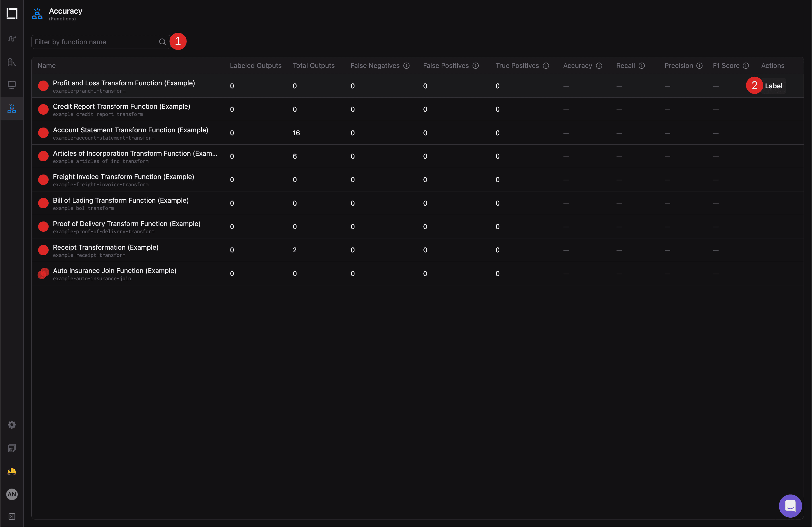Open the AN user avatar menu

point(12,494)
